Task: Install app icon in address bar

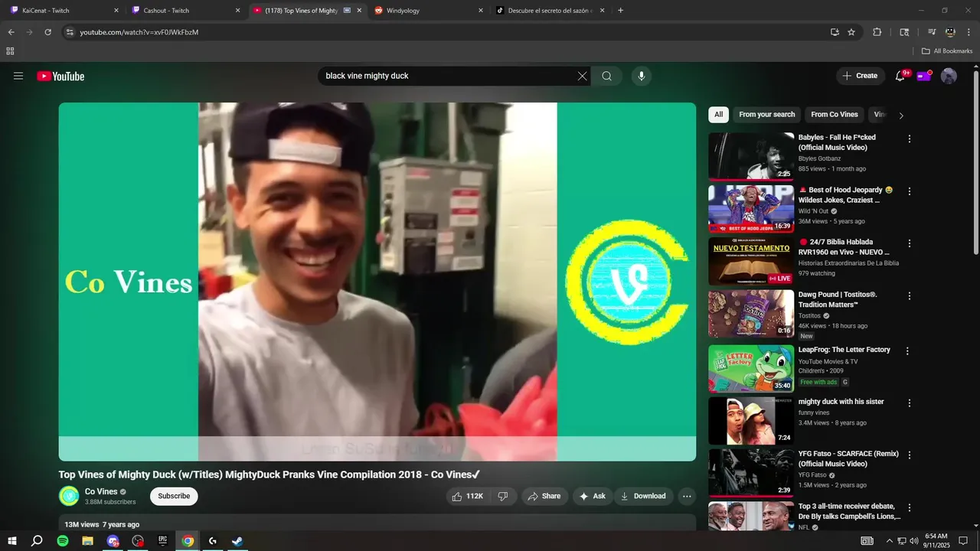Action: 835,32
